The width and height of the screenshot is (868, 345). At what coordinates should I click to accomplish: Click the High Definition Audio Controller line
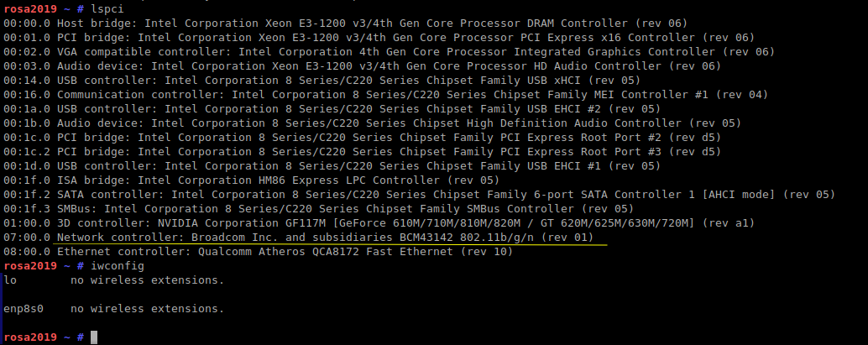coord(371,123)
